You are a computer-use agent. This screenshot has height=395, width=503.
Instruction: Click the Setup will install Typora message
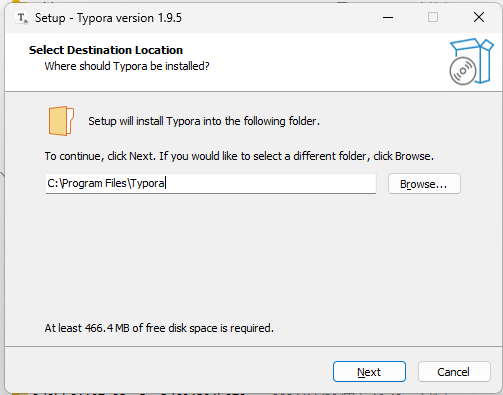pyautogui.click(x=204, y=121)
